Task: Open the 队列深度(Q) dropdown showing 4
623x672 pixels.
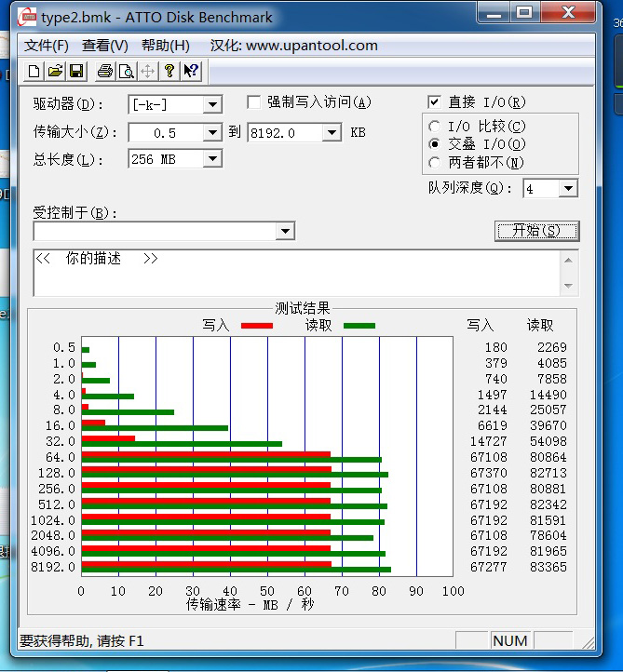Action: click(x=569, y=189)
